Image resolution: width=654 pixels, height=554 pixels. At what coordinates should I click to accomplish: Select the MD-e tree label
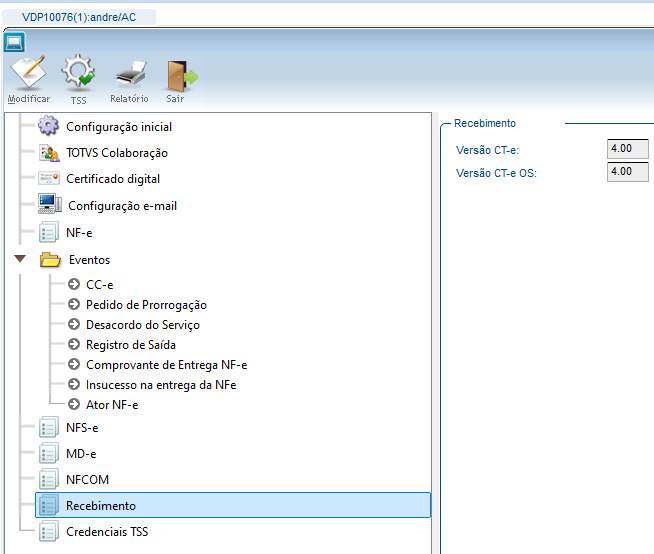coord(81,454)
